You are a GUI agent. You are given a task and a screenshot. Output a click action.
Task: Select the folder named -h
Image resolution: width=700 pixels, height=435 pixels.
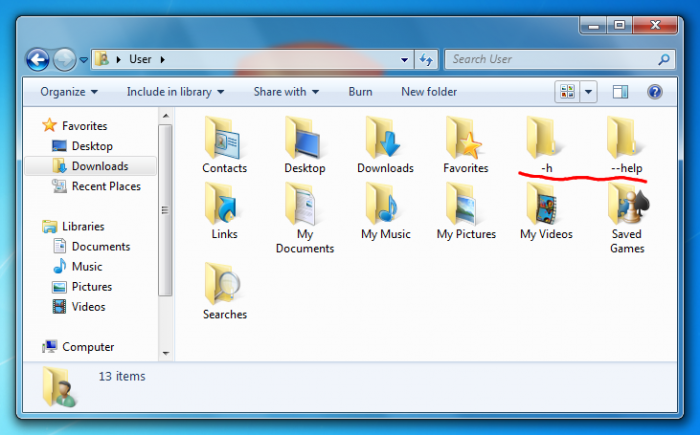546,145
